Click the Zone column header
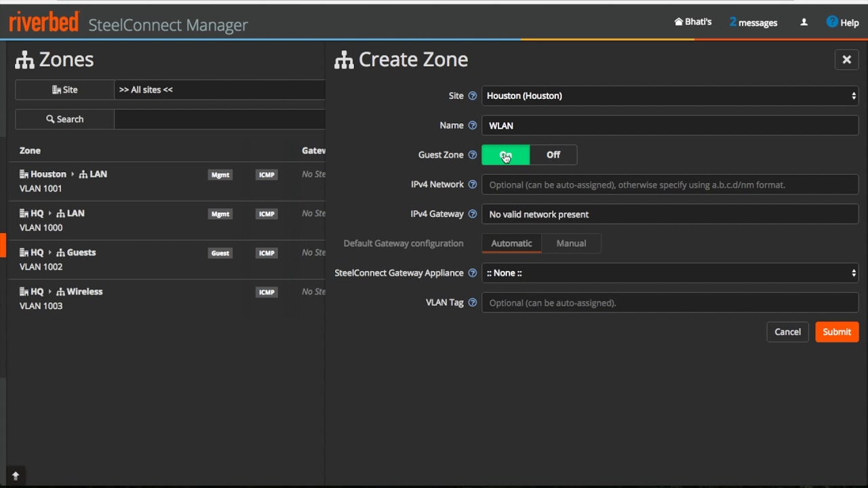868x488 pixels. point(30,150)
